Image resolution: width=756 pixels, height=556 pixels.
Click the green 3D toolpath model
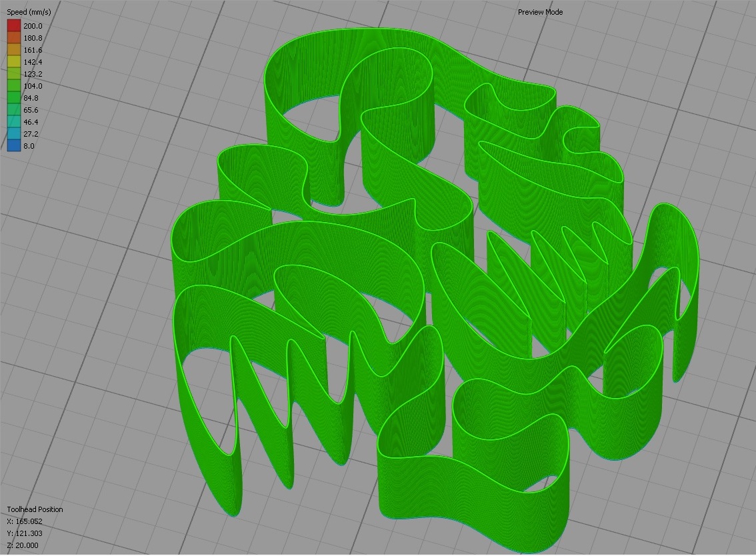pyautogui.click(x=434, y=289)
